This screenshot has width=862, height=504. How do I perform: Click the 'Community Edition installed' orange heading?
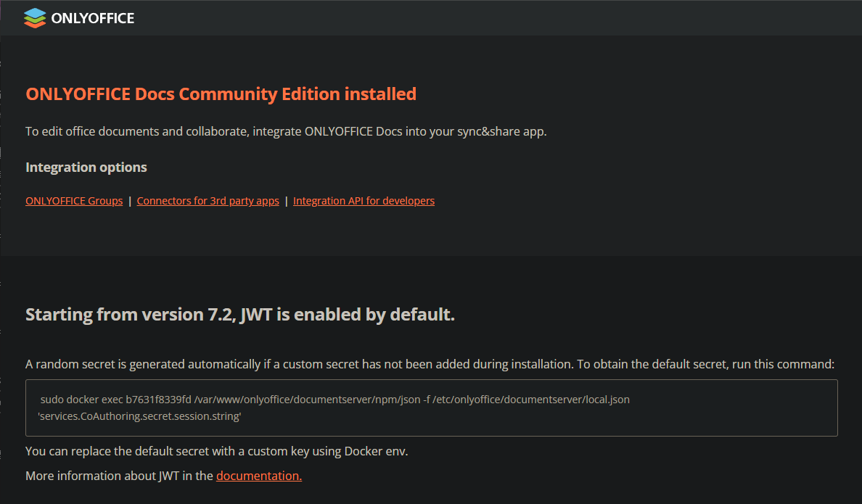click(x=221, y=94)
